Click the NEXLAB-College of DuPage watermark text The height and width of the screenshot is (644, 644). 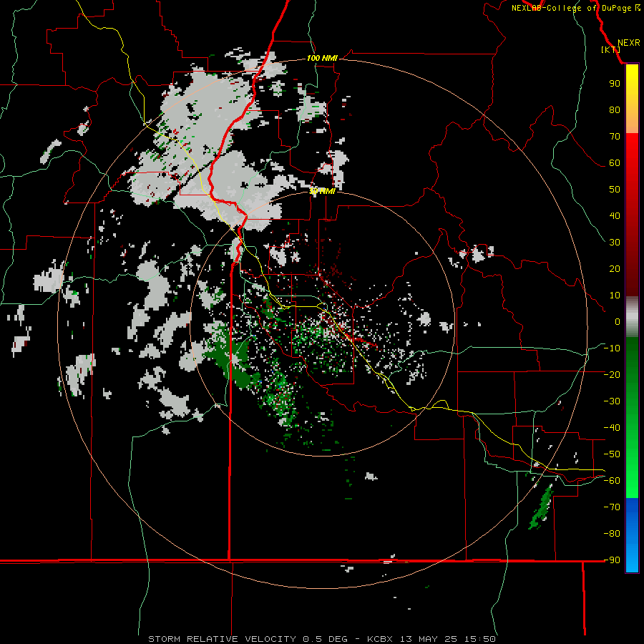tap(575, 8)
